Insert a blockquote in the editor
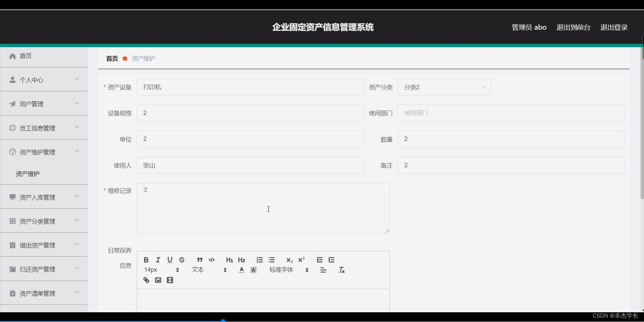Viewport: 644px width, 322px height. (199, 260)
